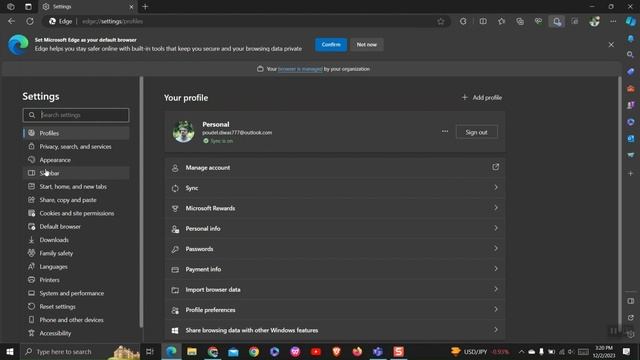Open Downloads settings

tap(76, 240)
